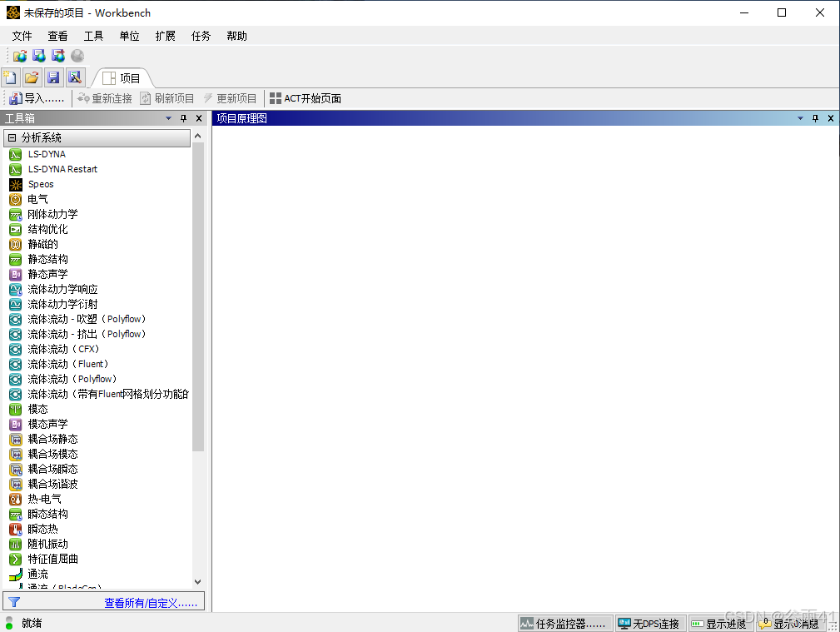Click the open project folder icon
Image resolution: width=840 pixels, height=632 pixels.
32,77
